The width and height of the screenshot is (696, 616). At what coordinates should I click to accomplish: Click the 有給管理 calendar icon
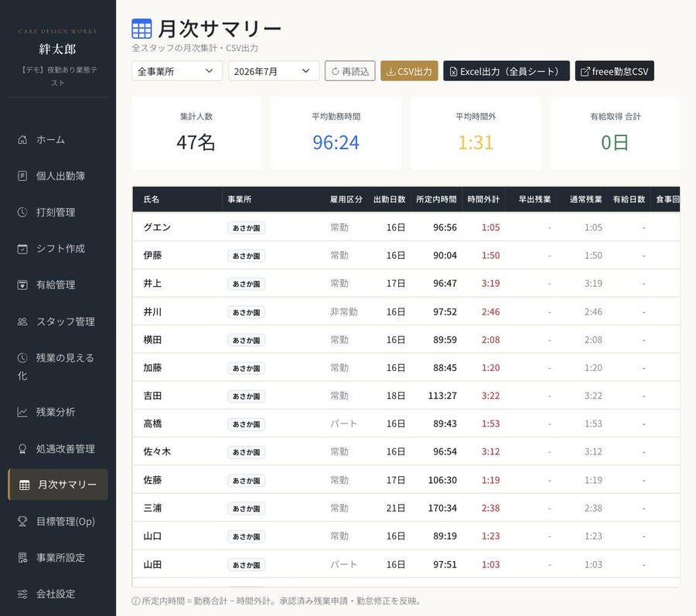tap(22, 285)
